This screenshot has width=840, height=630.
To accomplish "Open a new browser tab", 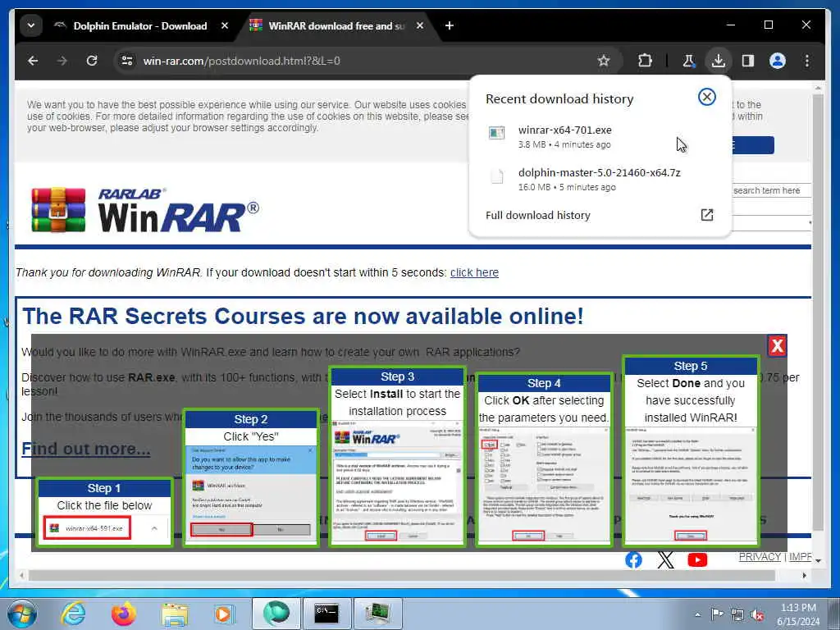I will (x=450, y=25).
